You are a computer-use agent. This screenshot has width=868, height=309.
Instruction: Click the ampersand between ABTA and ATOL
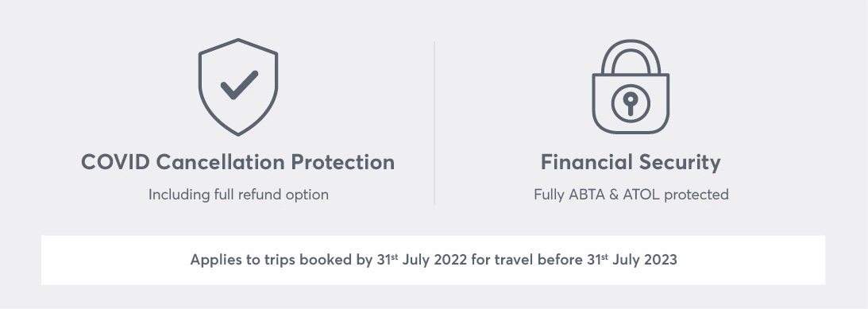613,195
